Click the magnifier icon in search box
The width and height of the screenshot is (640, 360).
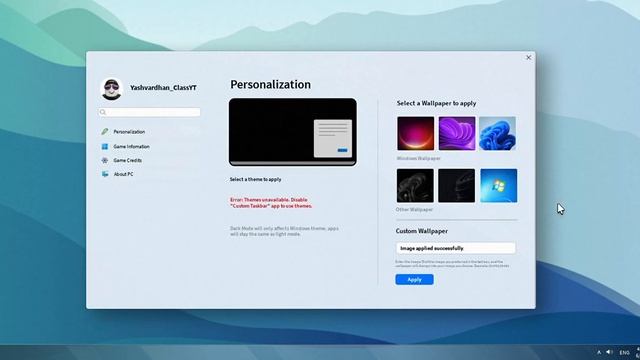(x=103, y=112)
